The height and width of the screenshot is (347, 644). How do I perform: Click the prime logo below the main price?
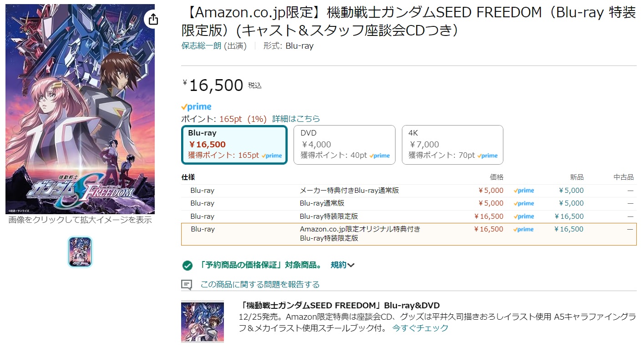pyautogui.click(x=196, y=107)
